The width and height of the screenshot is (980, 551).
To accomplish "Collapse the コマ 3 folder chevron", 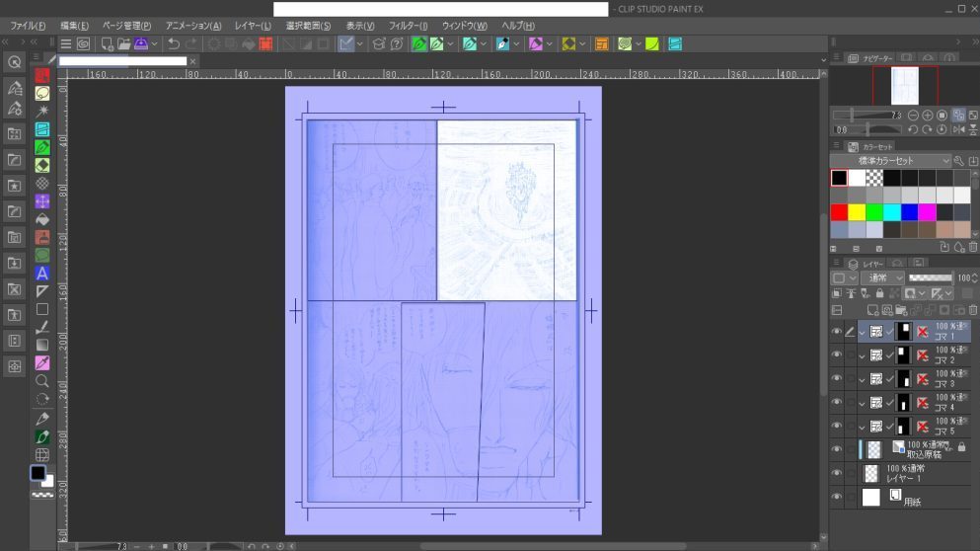I will pos(862,378).
